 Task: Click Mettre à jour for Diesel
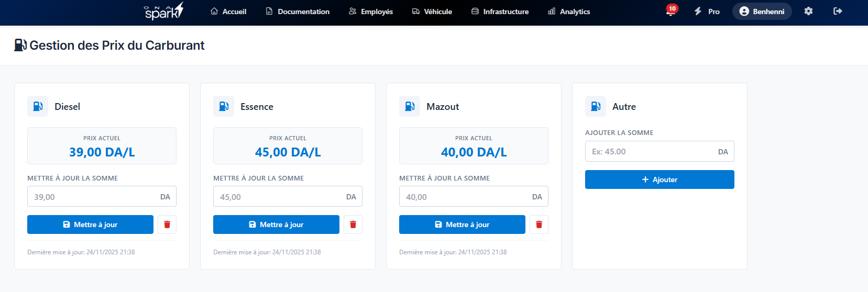90,224
